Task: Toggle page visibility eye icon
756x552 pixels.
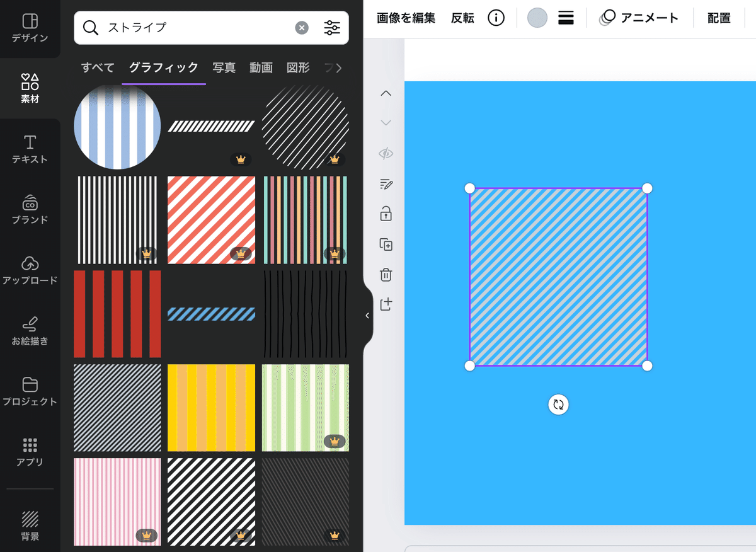Action: [x=386, y=153]
